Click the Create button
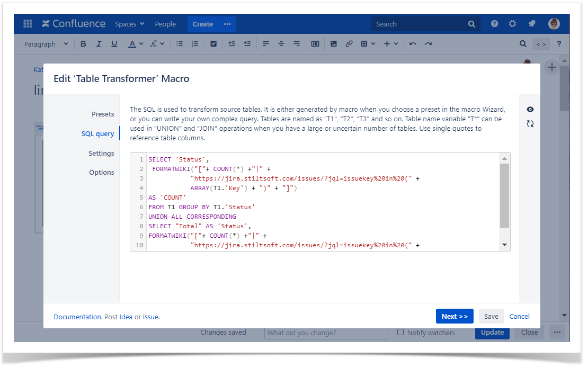588x368 pixels. pos(202,24)
